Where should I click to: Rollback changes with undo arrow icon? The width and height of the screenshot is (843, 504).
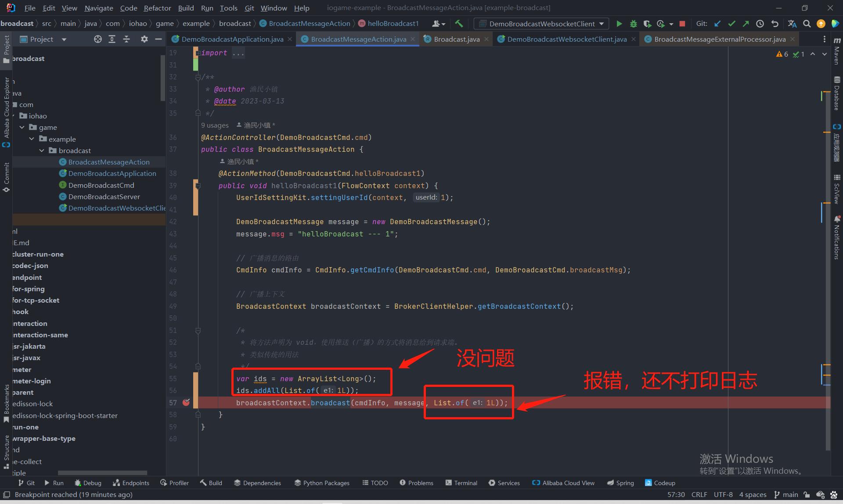[x=775, y=24]
